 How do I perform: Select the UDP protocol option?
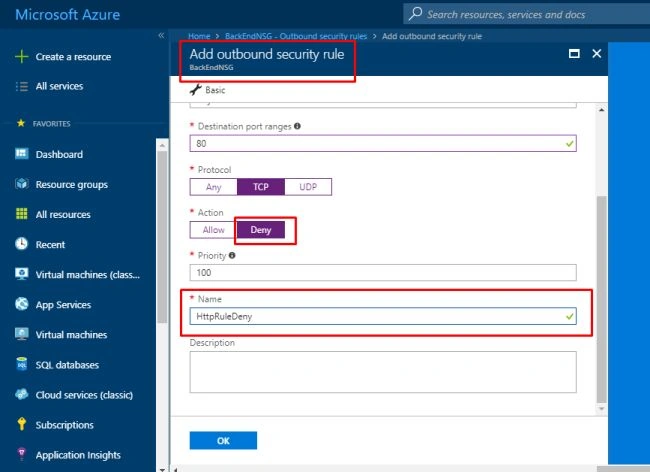pyautogui.click(x=308, y=187)
